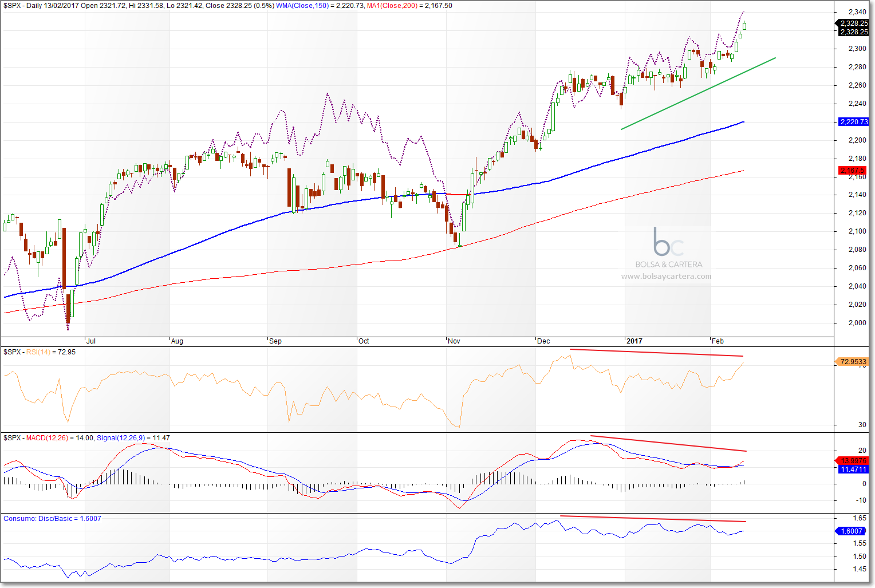Select the green ascending trendline on the price chart
The width and height of the screenshot is (875, 588).
pos(699,93)
